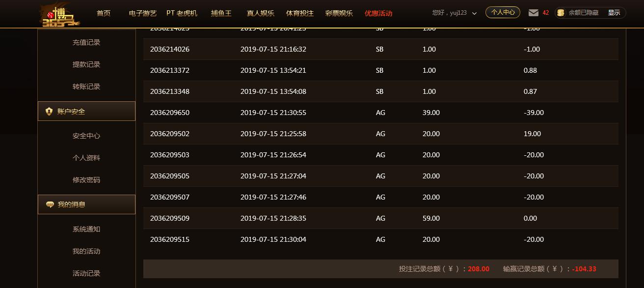
Task: Click the total win/loss -104.33
Action: click(x=584, y=269)
